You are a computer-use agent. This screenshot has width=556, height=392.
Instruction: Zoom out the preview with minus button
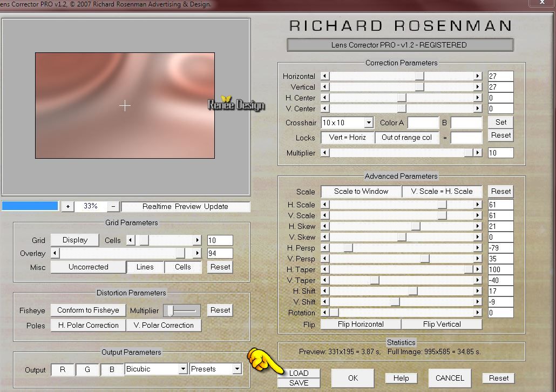(x=113, y=206)
